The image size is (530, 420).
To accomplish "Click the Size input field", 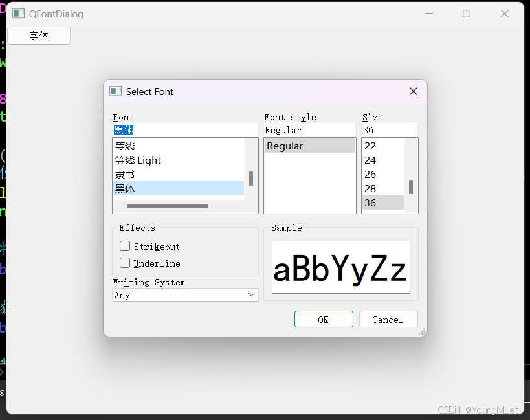I will click(390, 129).
